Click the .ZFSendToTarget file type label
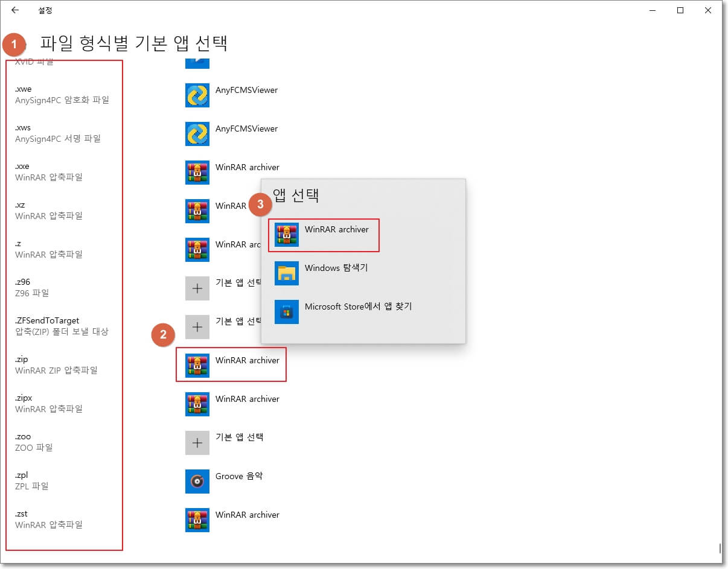728x569 pixels. coord(47,321)
